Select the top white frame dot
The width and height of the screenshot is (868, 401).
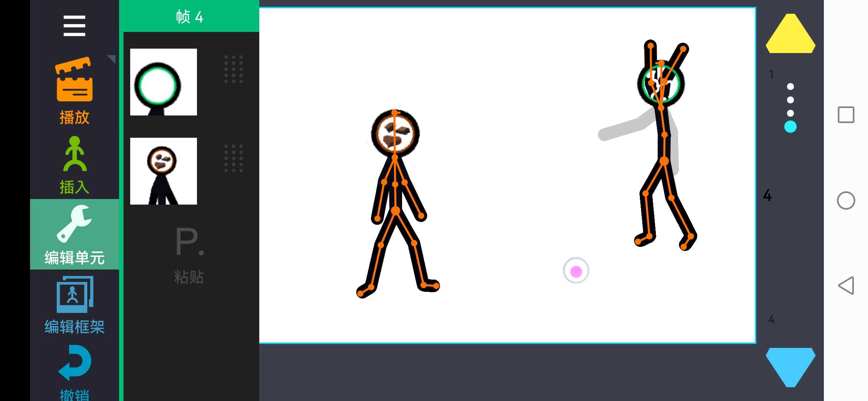[790, 87]
